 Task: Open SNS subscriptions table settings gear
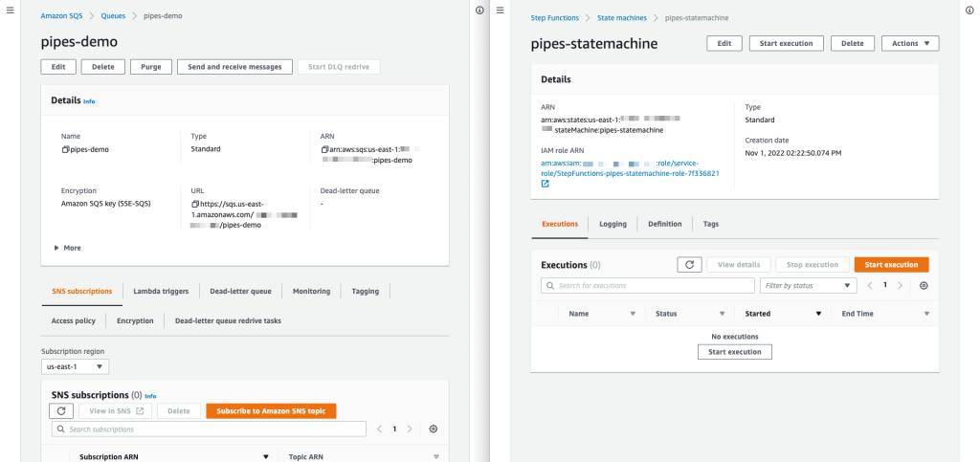[434, 429]
